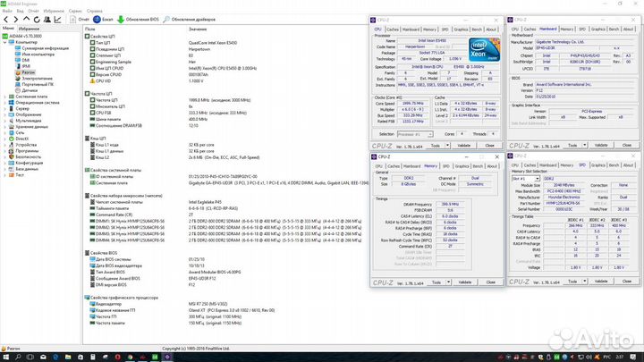Click the up-level arrow in AIDA64 toolbar
The width and height of the screenshot is (644, 362).
(x=26, y=19)
